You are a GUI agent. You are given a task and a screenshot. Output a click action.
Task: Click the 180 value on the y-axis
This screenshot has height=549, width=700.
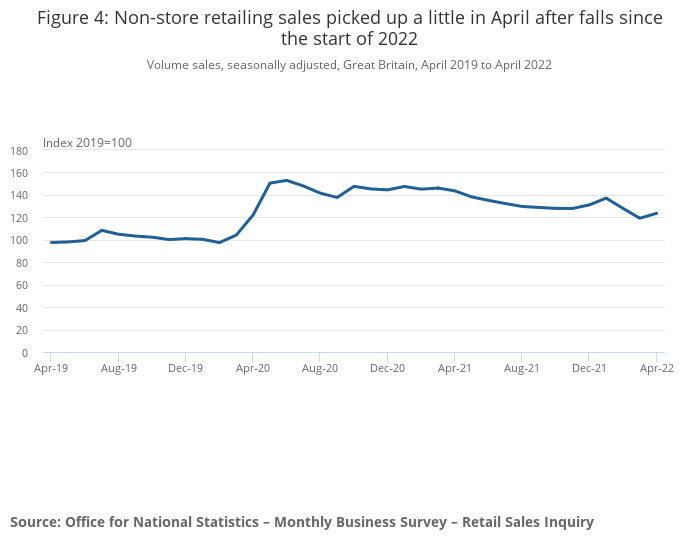[19, 151]
